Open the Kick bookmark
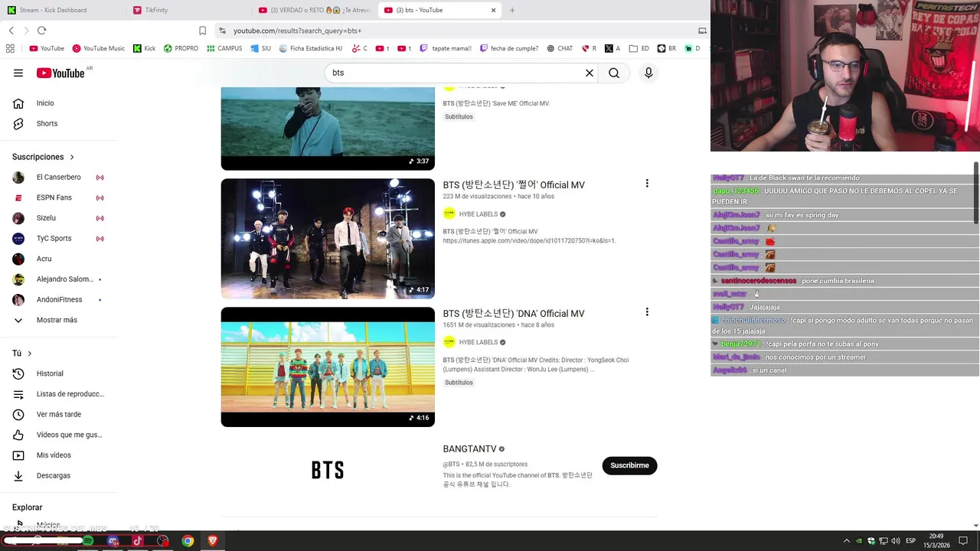This screenshot has width=980, height=551. coord(144,48)
